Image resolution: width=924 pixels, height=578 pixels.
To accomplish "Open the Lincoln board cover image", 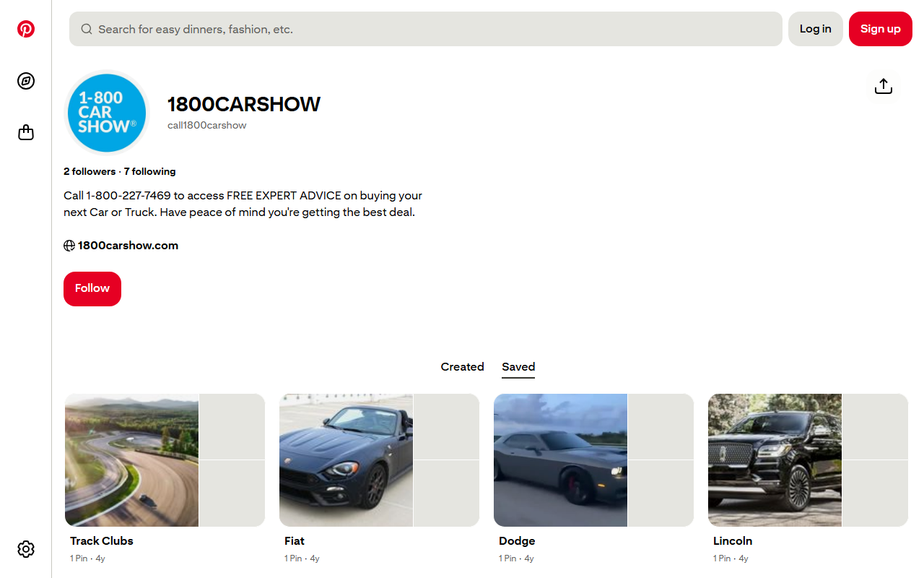I will point(808,460).
